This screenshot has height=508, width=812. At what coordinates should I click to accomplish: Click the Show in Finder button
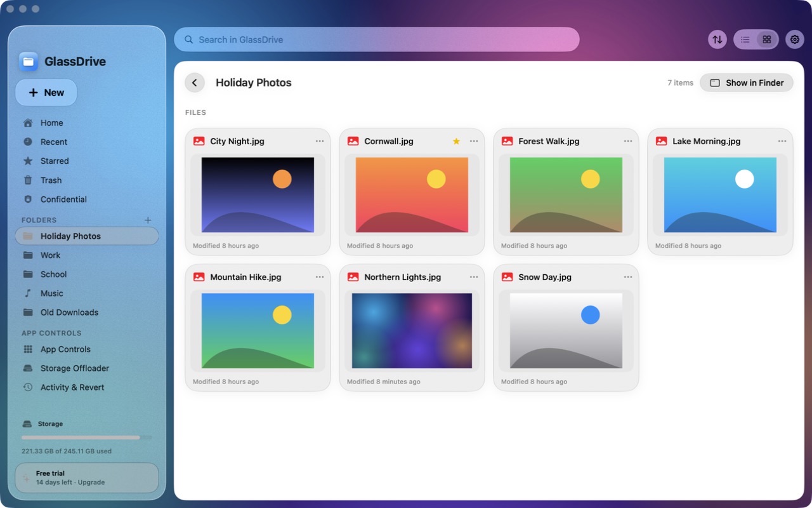(747, 83)
